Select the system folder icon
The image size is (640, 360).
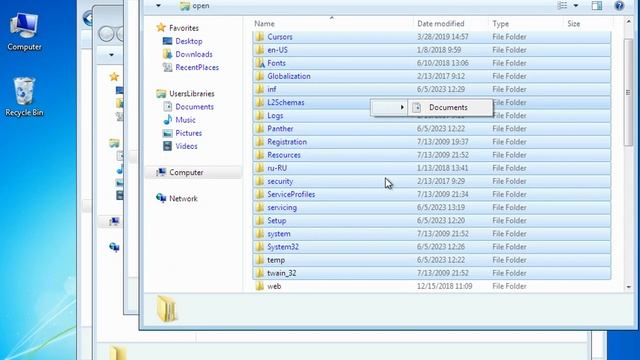260,233
